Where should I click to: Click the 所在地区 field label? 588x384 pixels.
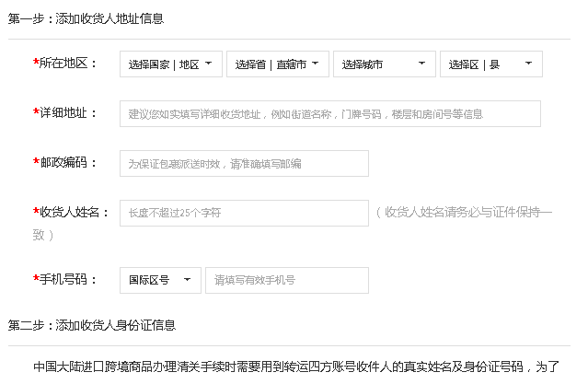[x=68, y=64]
